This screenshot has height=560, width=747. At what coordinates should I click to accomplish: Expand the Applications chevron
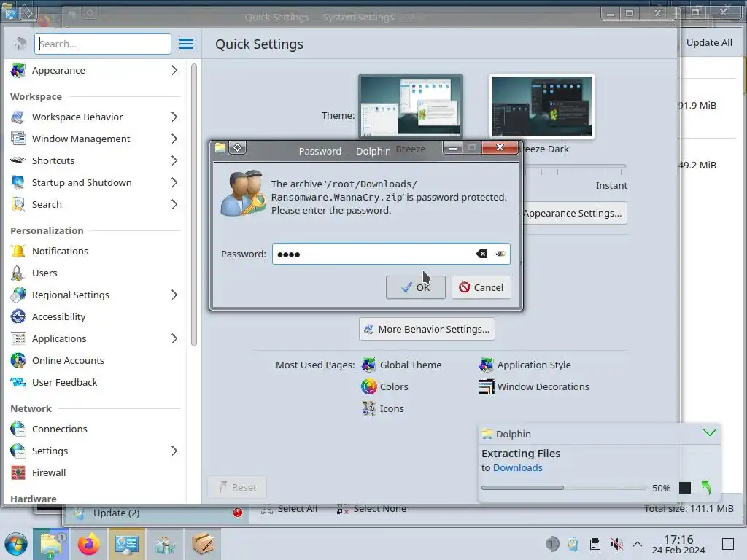[174, 339]
